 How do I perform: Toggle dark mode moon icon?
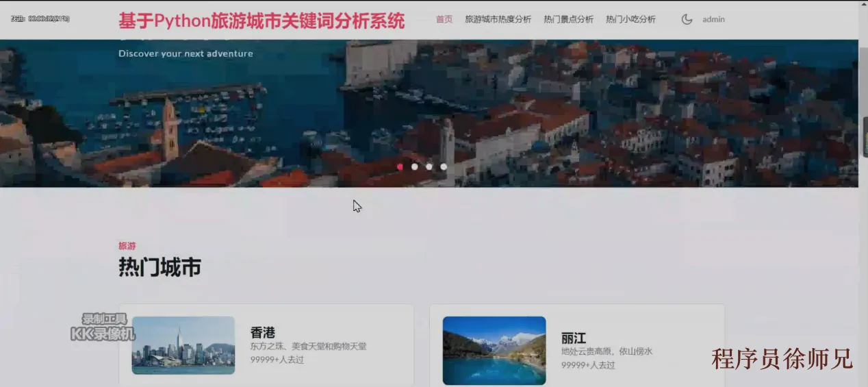(687, 19)
